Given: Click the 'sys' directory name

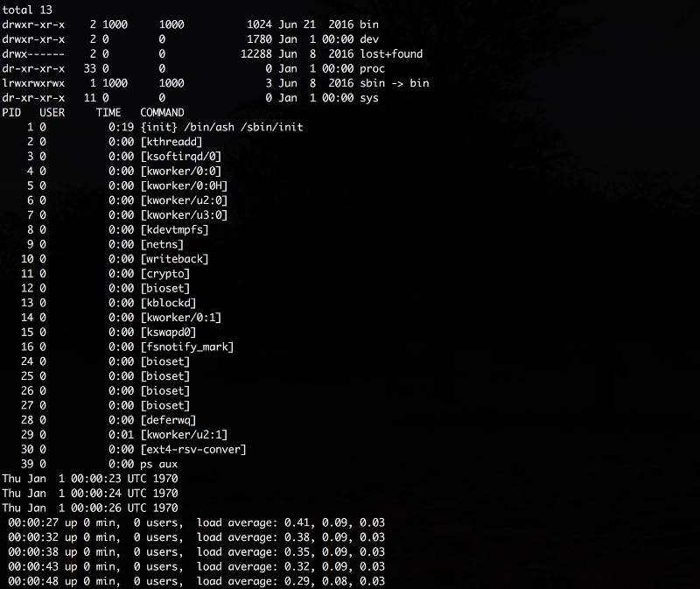Looking at the screenshot, I should tap(369, 98).
